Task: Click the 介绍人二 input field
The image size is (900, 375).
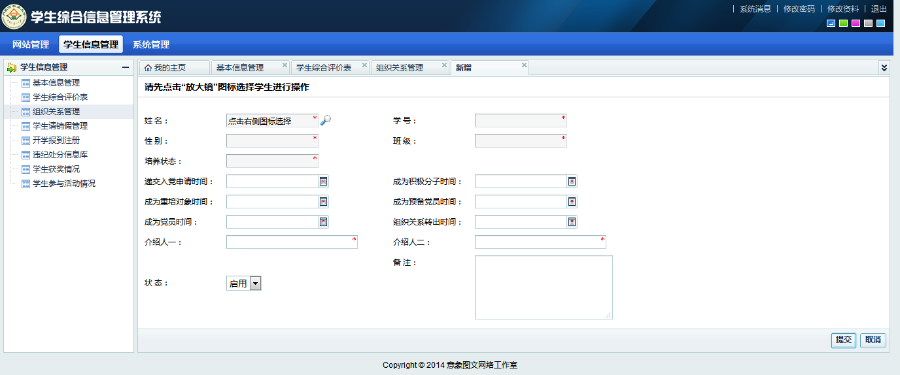Action: tap(541, 242)
